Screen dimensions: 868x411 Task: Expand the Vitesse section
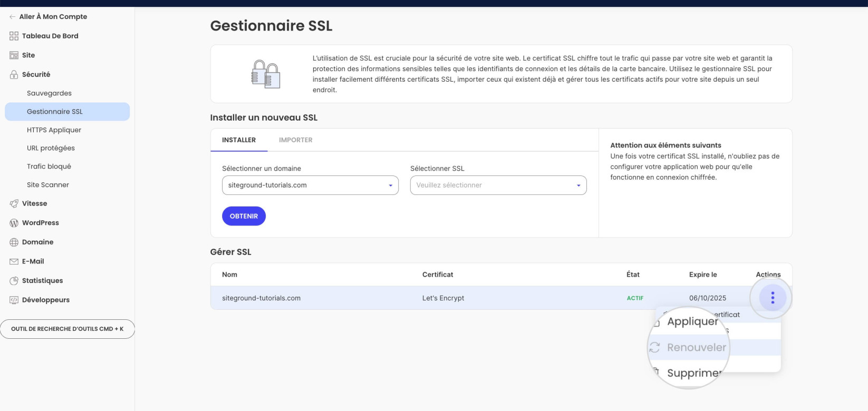[34, 203]
